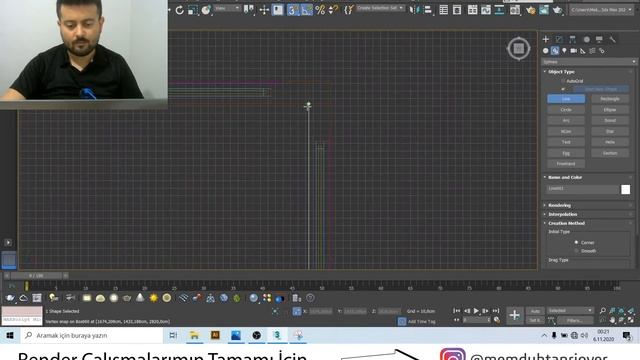Toggle Absolute transform type-in mode
This screenshot has width=640, height=360.
pyautogui.click(x=297, y=311)
